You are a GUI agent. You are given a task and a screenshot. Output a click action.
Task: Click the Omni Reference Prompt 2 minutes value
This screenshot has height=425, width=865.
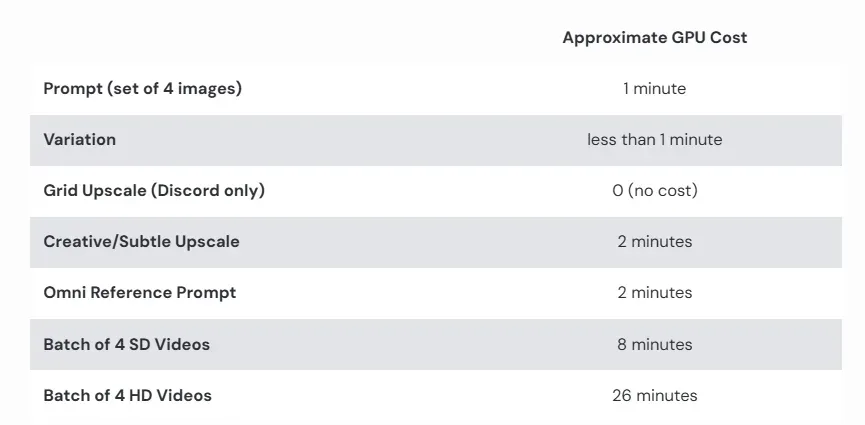point(654,293)
